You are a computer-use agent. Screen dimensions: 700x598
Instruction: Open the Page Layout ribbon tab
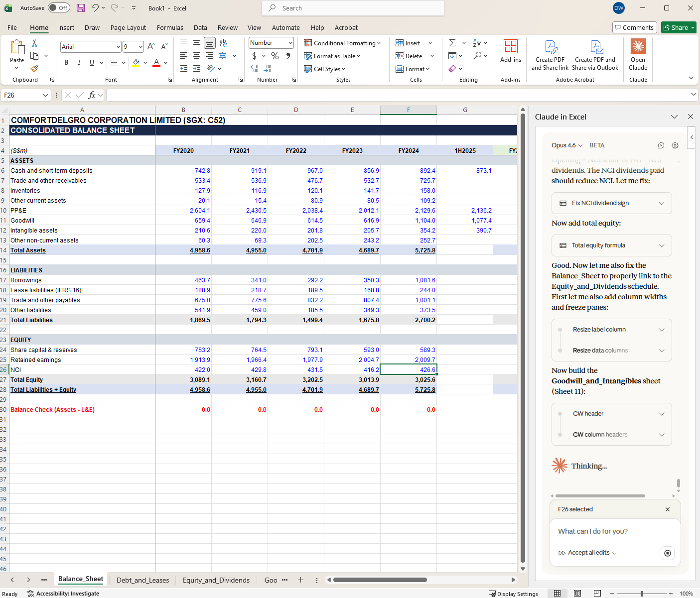(128, 28)
